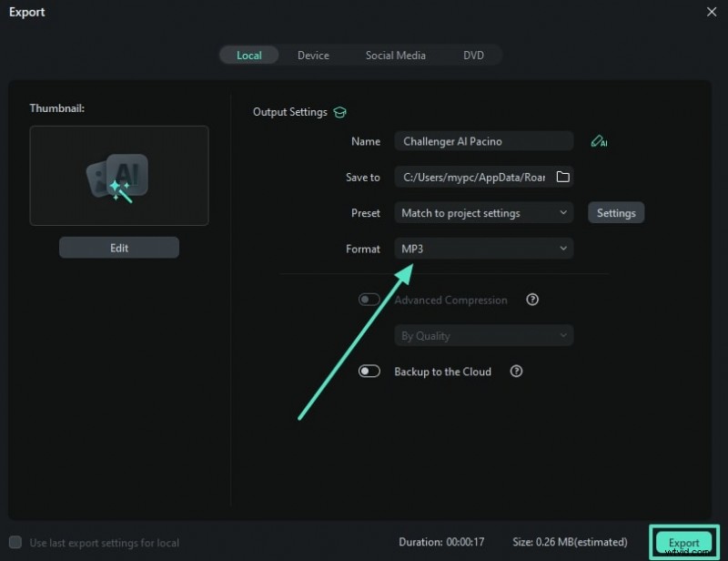
Task: Select the DVD tab
Action: 473,55
